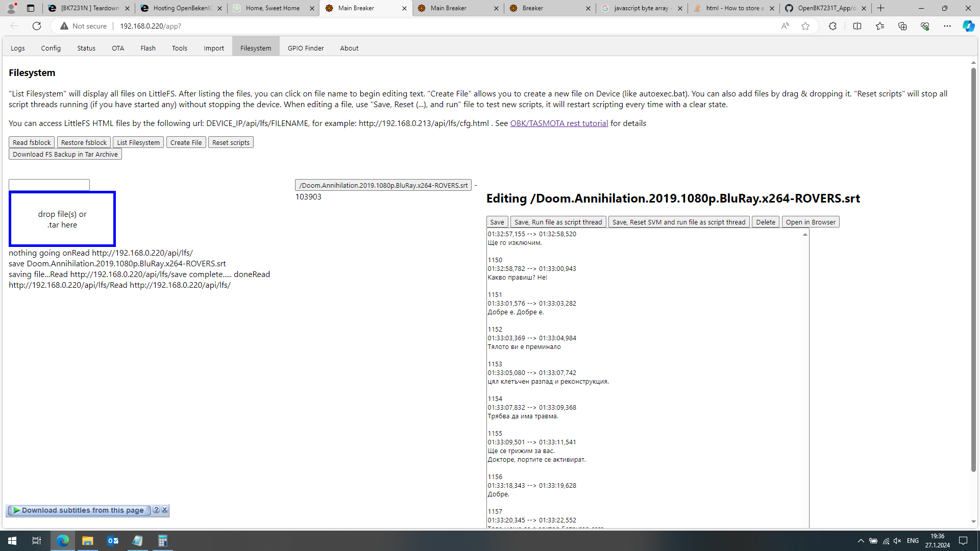Open OBK/TASMOTA rest tutorial link
980x551 pixels.
pyautogui.click(x=559, y=123)
